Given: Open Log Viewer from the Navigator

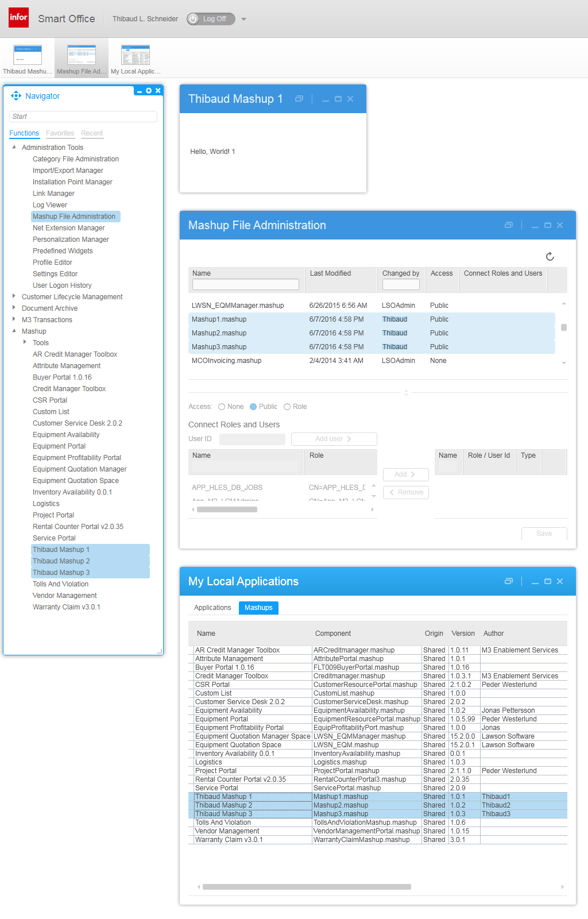Looking at the screenshot, I should [50, 205].
